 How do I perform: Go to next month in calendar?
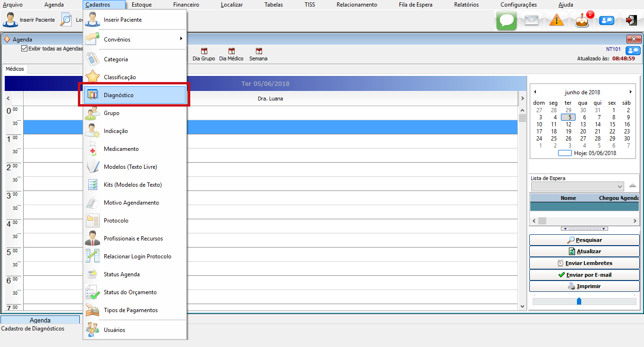[x=630, y=92]
